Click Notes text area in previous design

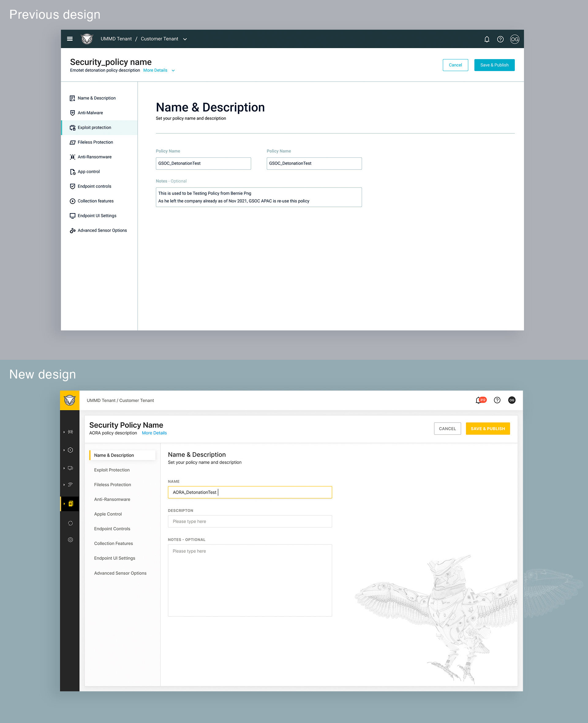(x=259, y=197)
